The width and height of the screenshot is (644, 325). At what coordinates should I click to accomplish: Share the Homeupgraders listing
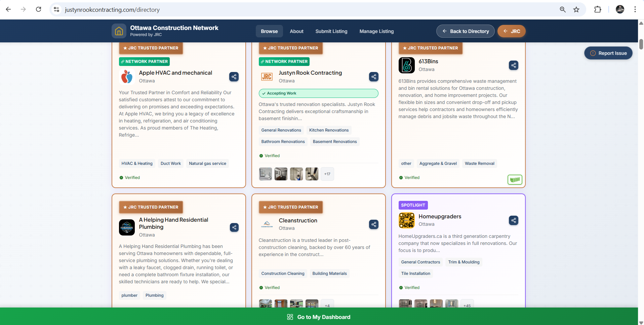513,220
